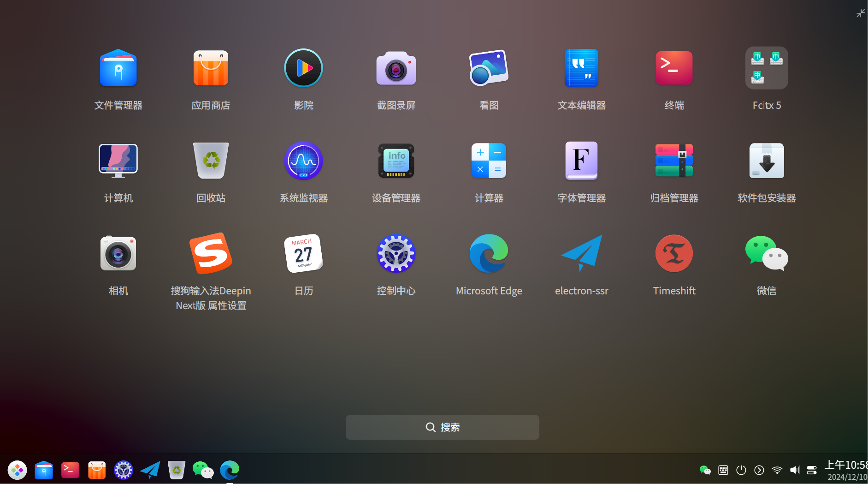Open file manager from the dock

pos(44,470)
